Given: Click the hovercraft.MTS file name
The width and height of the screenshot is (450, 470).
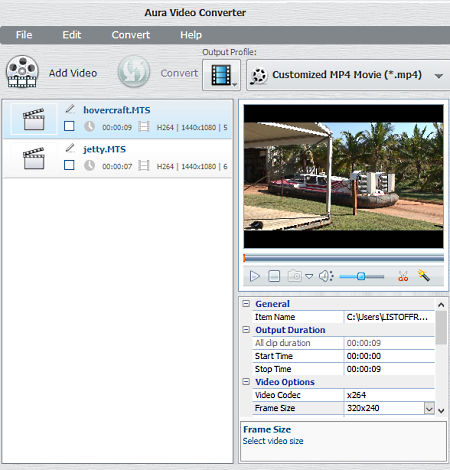Looking at the screenshot, I should pyautogui.click(x=117, y=110).
